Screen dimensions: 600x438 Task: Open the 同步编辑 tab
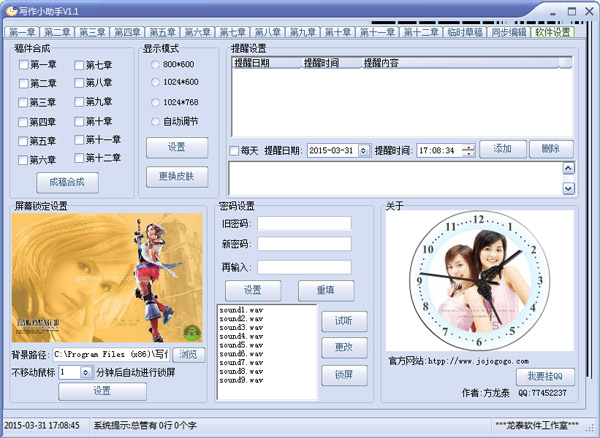[509, 32]
